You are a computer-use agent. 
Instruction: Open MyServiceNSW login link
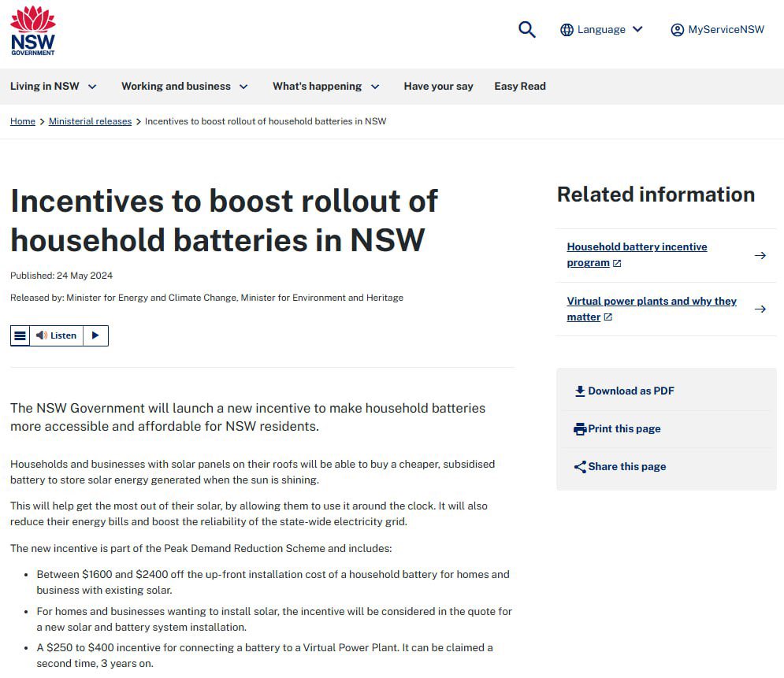[x=726, y=29]
